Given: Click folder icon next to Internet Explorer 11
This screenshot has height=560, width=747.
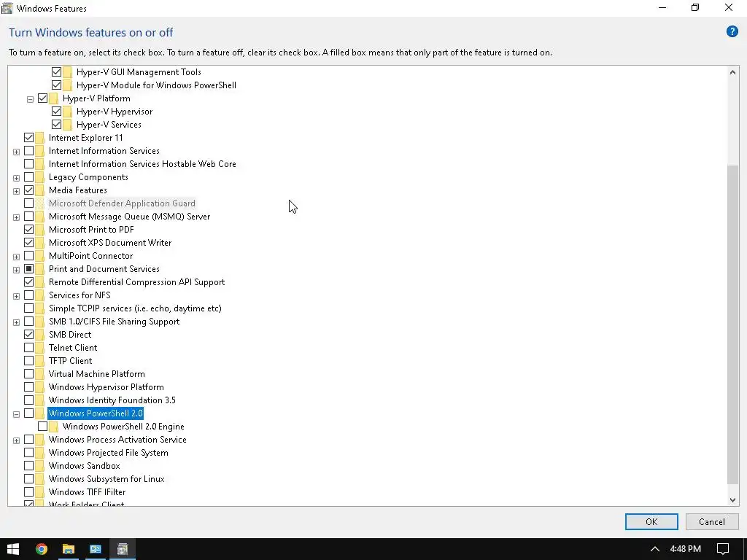Looking at the screenshot, I should pyautogui.click(x=40, y=138).
